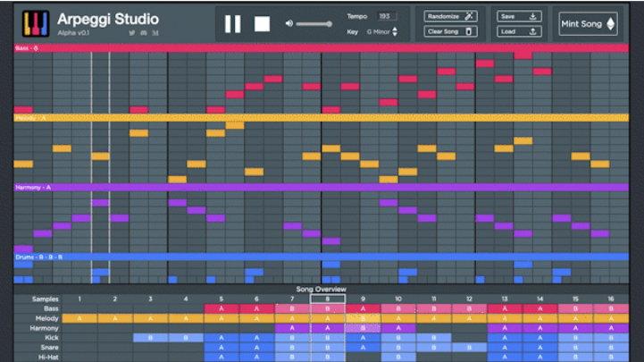The width and height of the screenshot is (644, 362).
Task: Click the Tempo input field showing 193
Action: click(388, 16)
